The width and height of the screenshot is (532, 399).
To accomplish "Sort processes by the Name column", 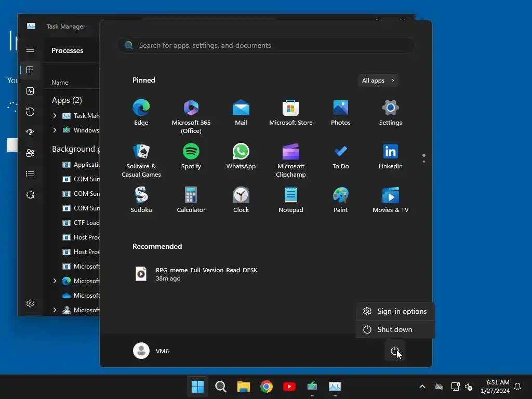I will click(x=60, y=83).
